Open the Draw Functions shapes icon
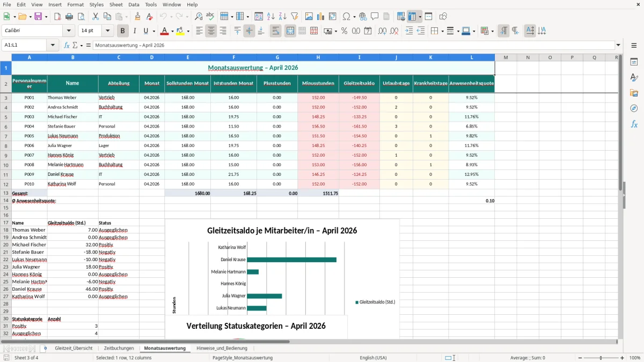 pyautogui.click(x=443, y=17)
